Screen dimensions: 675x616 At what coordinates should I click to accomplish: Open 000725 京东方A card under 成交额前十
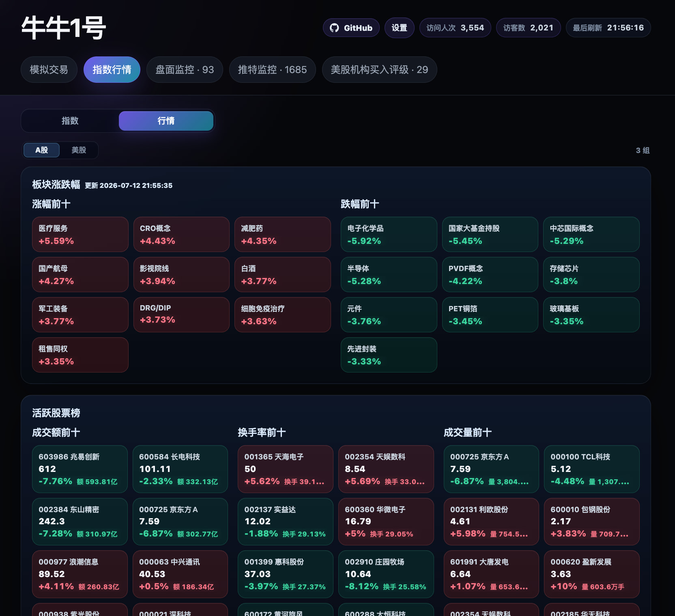[181, 521]
